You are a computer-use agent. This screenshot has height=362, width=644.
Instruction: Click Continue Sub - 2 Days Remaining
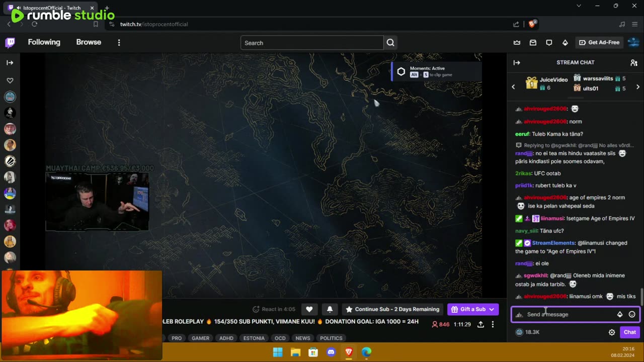click(392, 309)
